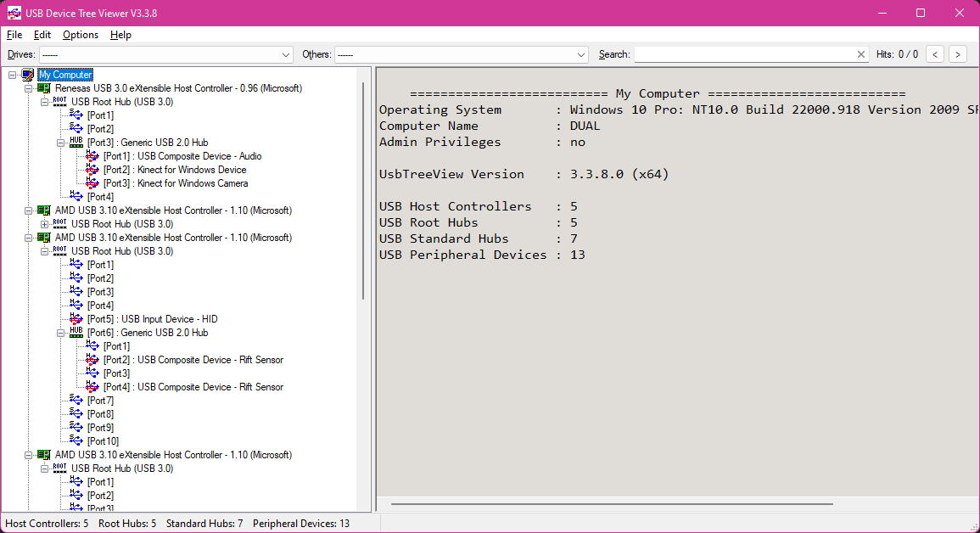Click the 'UsbTreeView Version' details line

[524, 174]
